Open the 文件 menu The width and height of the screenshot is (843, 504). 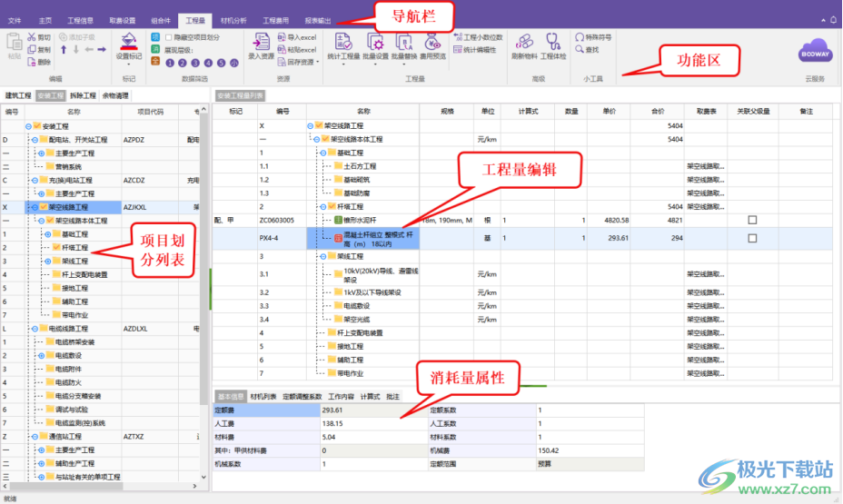[x=15, y=20]
